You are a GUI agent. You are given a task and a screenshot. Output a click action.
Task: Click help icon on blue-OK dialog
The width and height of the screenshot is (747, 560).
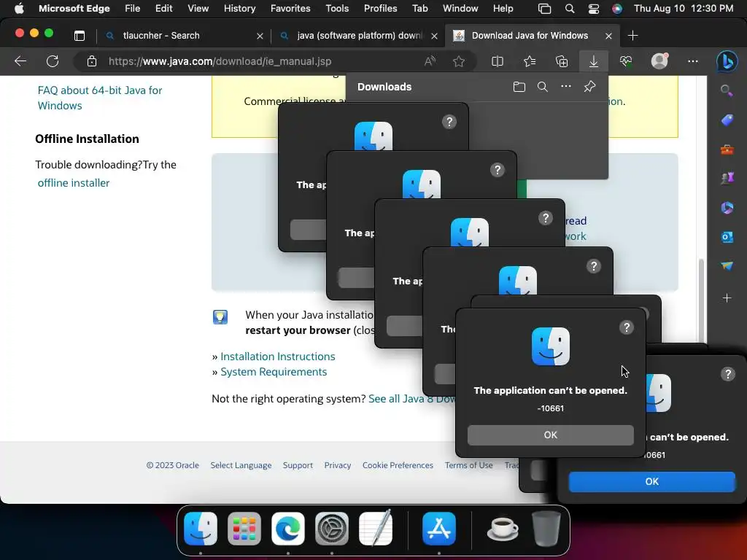coord(728,374)
